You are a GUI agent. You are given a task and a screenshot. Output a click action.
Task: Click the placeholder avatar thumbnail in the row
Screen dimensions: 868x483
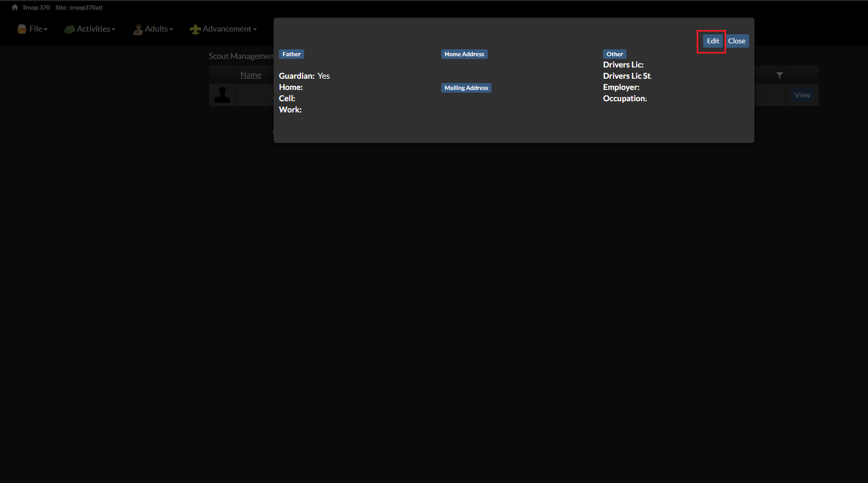(x=221, y=94)
